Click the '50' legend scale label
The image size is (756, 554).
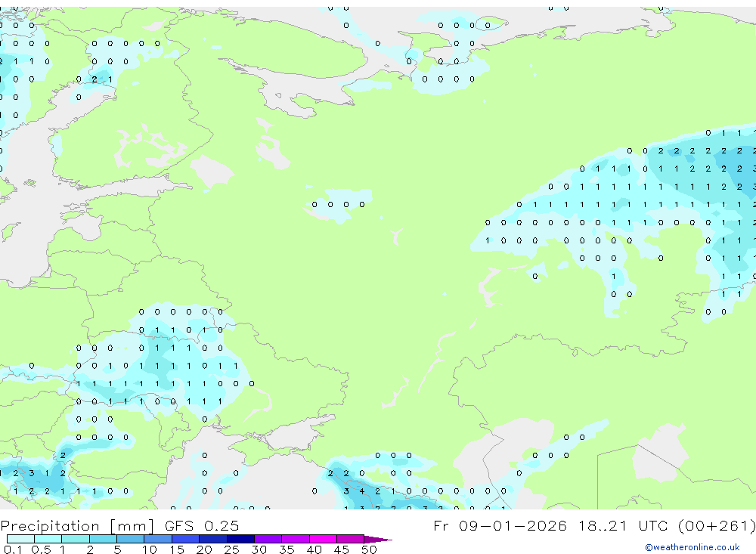click(369, 549)
